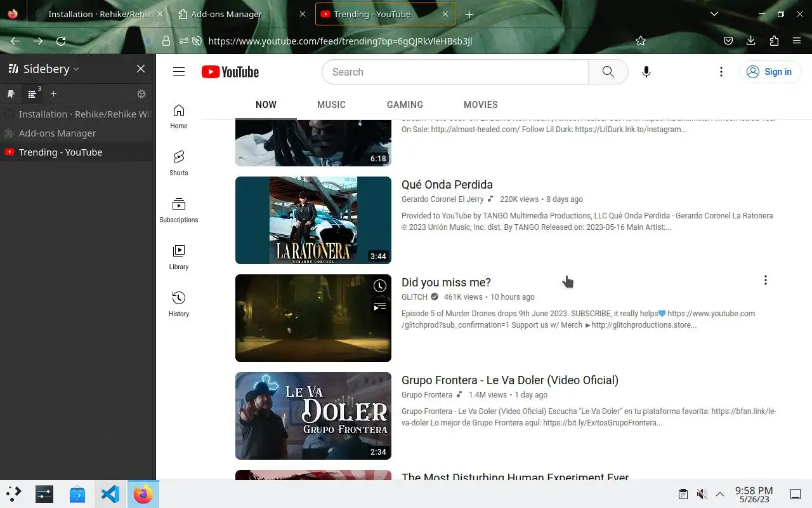
Task: Open Firefox downloads panel
Action: pyautogui.click(x=751, y=41)
